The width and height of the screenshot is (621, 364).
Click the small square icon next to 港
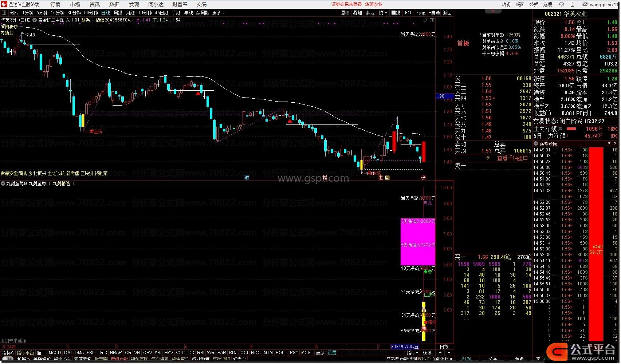[x=387, y=178]
